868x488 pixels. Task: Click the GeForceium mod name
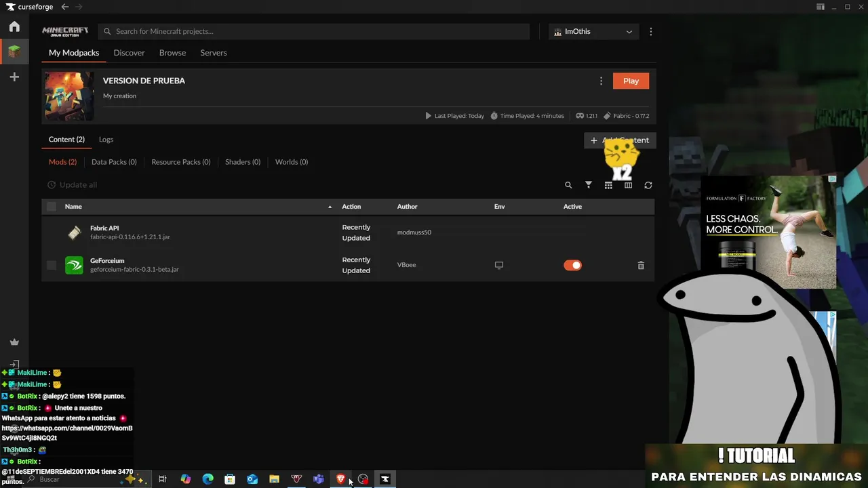point(107,261)
